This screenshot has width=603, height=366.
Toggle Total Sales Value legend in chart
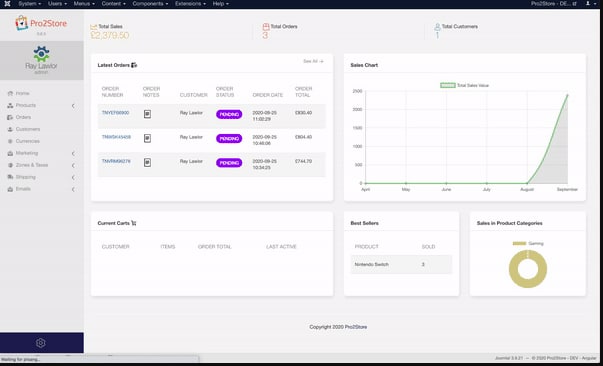pos(465,85)
